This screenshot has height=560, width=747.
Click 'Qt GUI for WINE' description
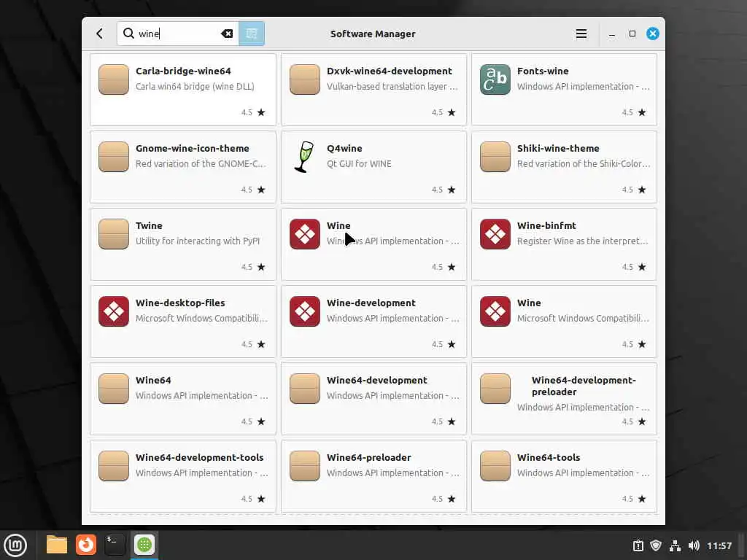click(359, 164)
